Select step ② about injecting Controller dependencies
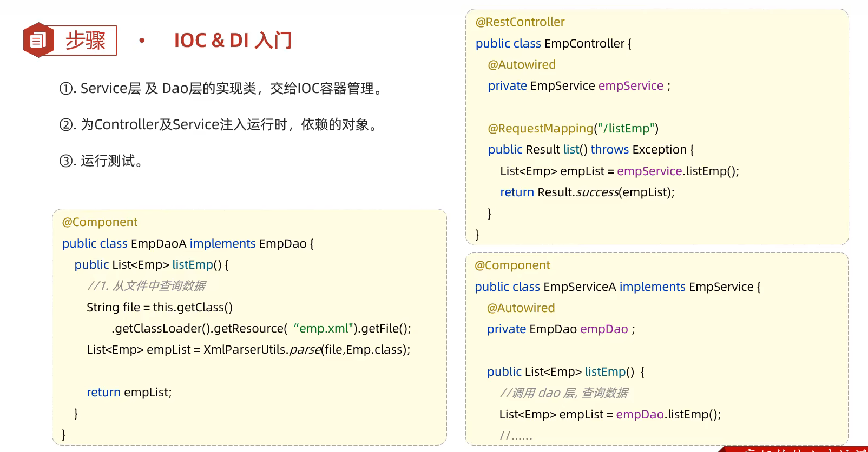Viewport: 868px width, 452px height. (x=219, y=124)
